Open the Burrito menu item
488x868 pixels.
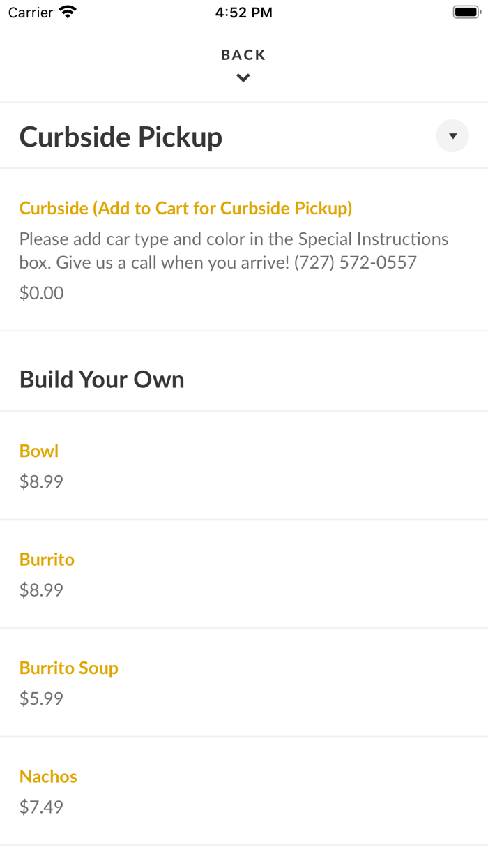(47, 560)
